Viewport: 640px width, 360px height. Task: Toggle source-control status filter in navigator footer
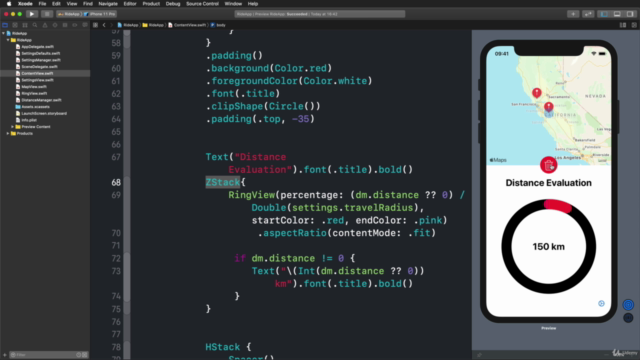point(84,355)
